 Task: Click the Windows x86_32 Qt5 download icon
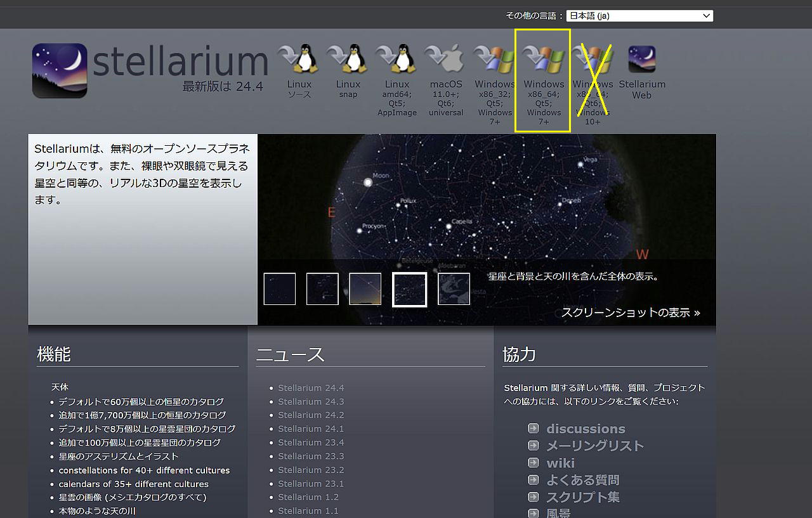(x=495, y=60)
